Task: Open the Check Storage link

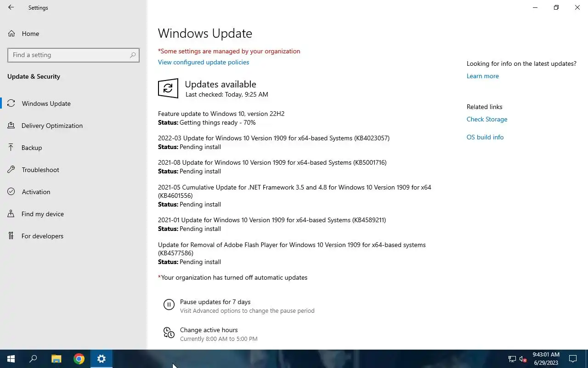Action: tap(487, 119)
